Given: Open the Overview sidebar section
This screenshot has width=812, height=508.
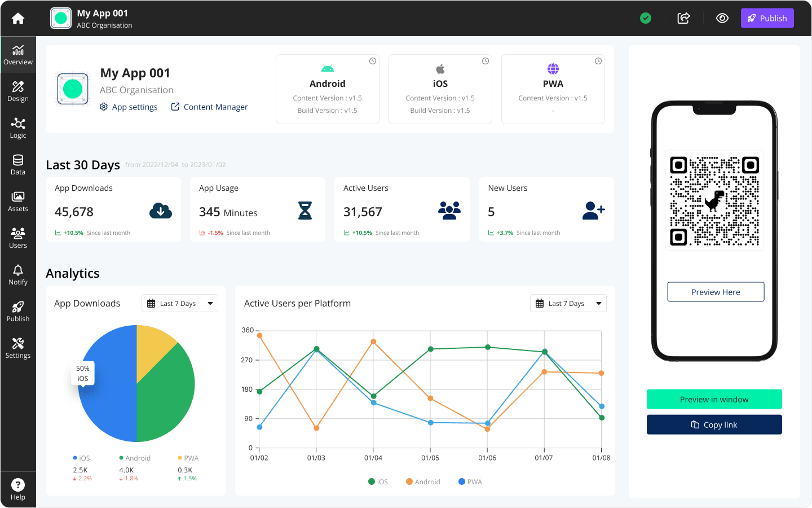Looking at the screenshot, I should 18,55.
